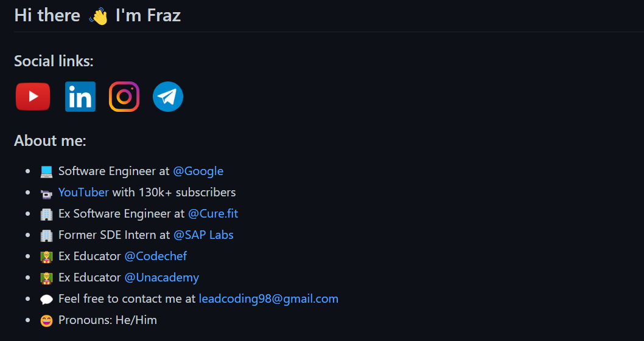Screen dimensions: 644x341
Task: Click the teacher emoji beside @Codechef line
Action: pyautogui.click(x=46, y=257)
